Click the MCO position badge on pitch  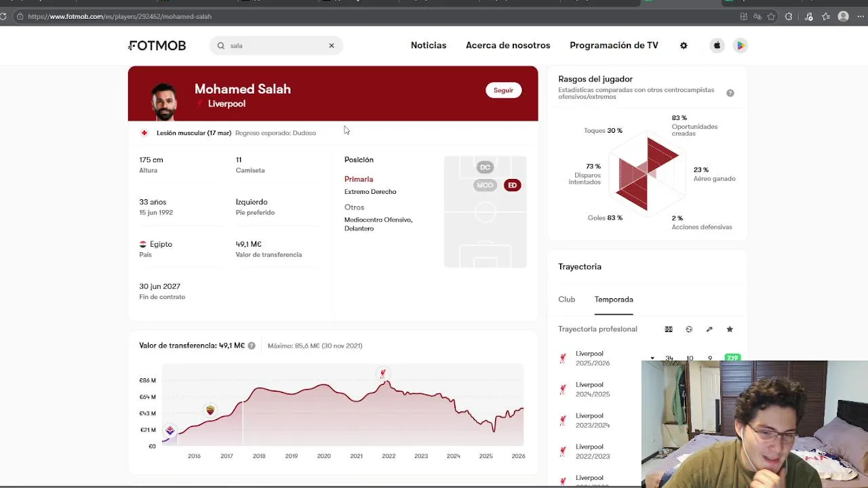point(485,185)
